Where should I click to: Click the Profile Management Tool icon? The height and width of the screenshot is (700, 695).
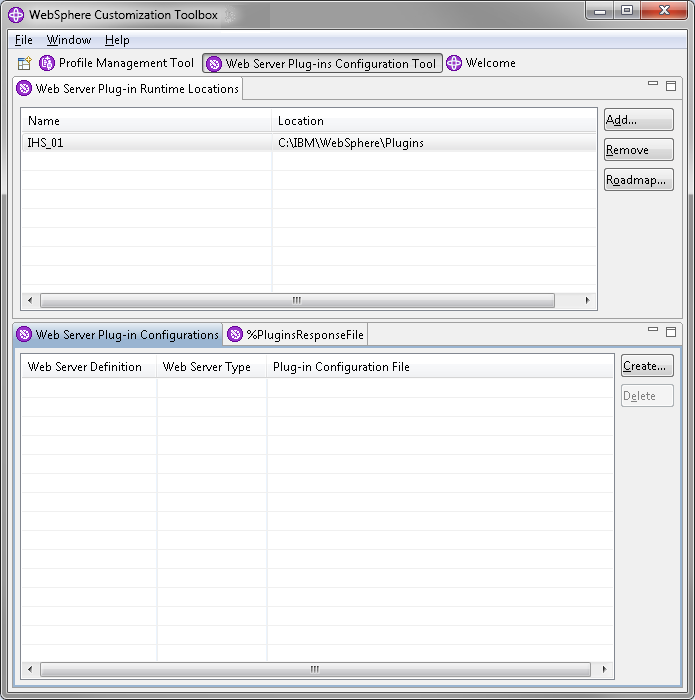[x=47, y=63]
